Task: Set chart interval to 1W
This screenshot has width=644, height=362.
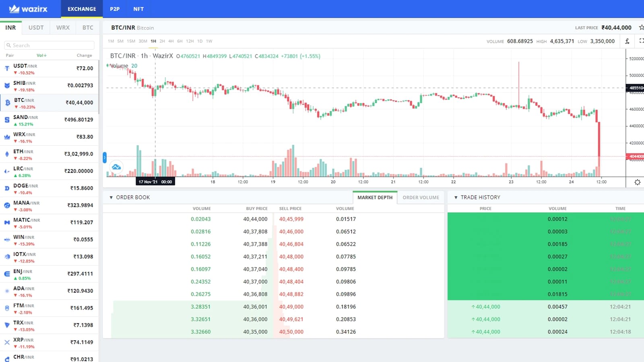Action: pyautogui.click(x=209, y=41)
